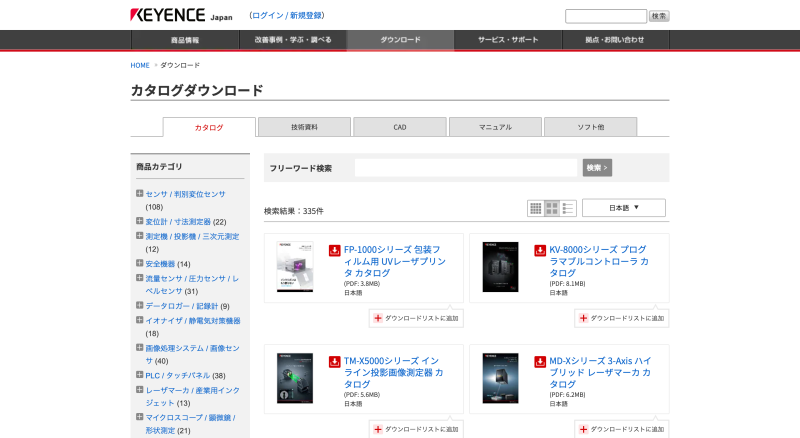Go to HOME breadcrumb link

(x=140, y=65)
